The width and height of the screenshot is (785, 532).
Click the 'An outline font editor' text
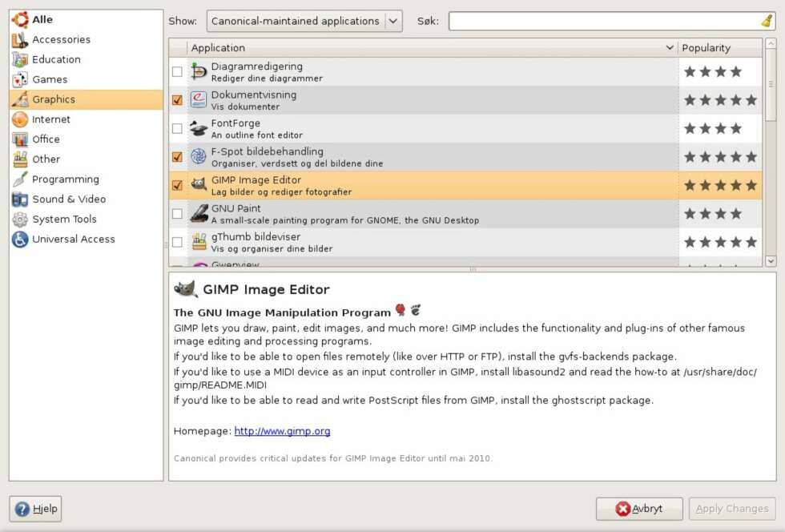pyautogui.click(x=257, y=135)
